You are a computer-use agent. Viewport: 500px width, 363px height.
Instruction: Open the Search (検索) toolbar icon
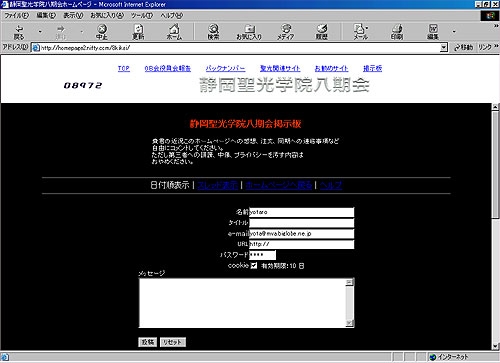click(x=213, y=32)
